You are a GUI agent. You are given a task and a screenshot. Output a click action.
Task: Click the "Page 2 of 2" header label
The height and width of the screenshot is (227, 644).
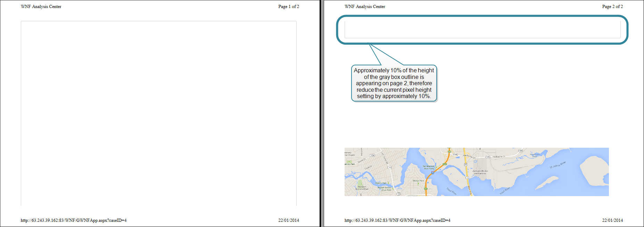612,7
